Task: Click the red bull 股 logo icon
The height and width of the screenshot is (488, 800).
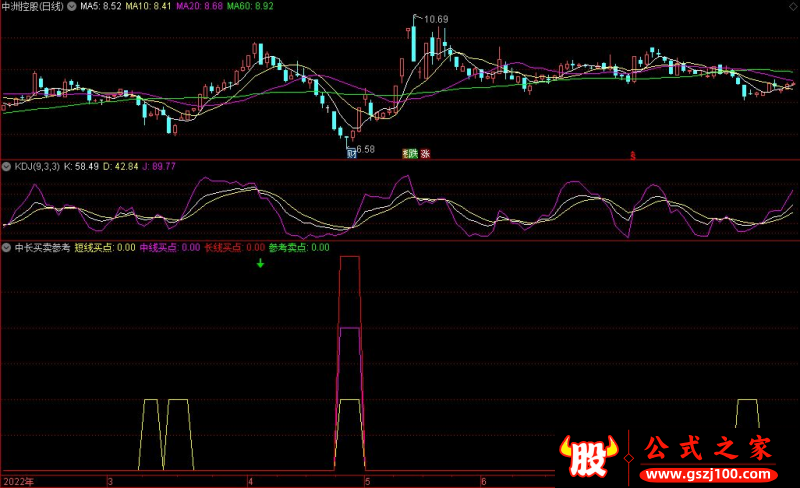Action: pos(588,456)
